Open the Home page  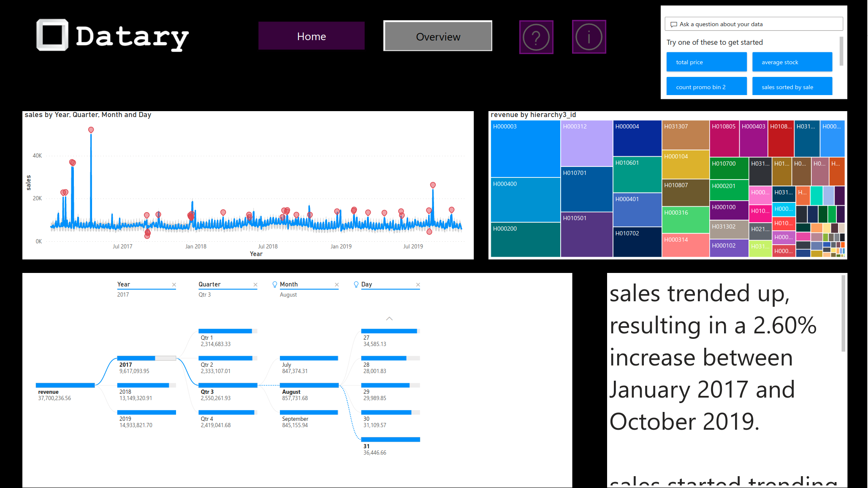point(311,36)
